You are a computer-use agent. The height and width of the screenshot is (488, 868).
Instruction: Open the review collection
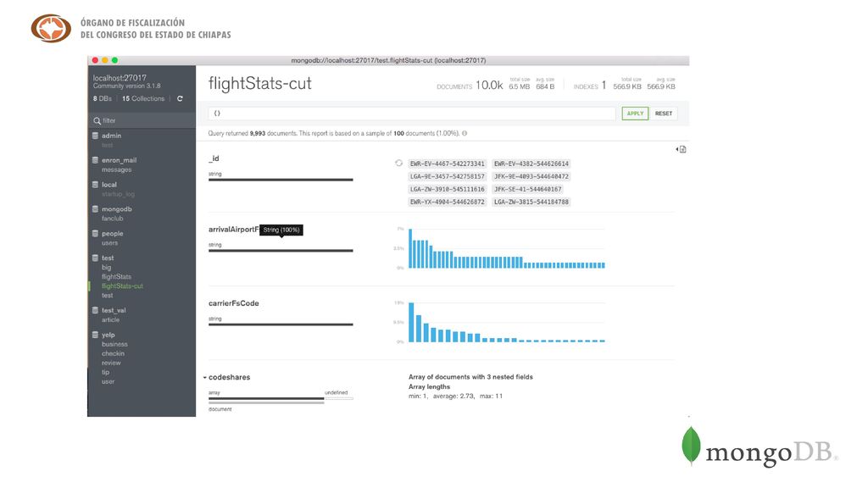click(x=111, y=363)
